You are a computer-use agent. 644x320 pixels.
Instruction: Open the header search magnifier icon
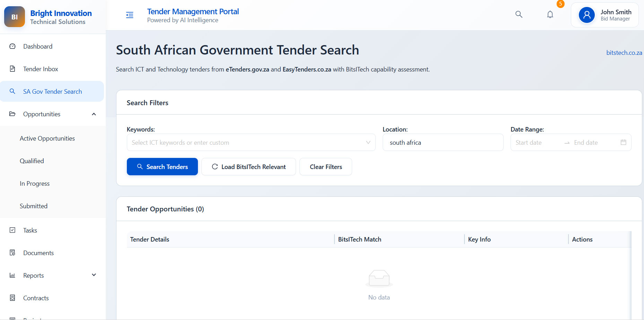(x=519, y=14)
